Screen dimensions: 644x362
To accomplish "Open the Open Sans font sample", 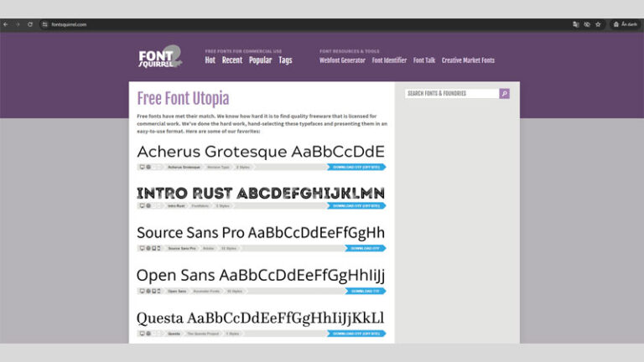I will point(261,276).
